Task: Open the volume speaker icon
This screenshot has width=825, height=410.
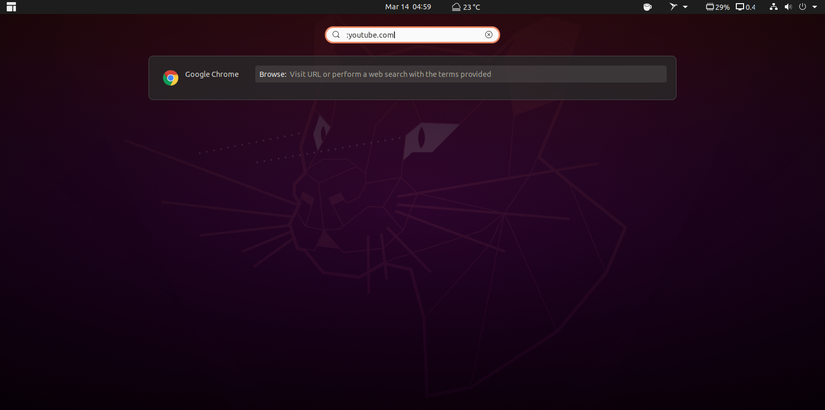Action: (x=788, y=7)
